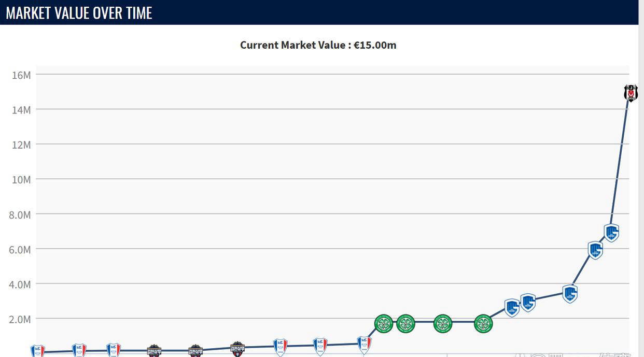Click the last Celtic crest before Genk
Screen dimensions: 644x357
point(483,324)
